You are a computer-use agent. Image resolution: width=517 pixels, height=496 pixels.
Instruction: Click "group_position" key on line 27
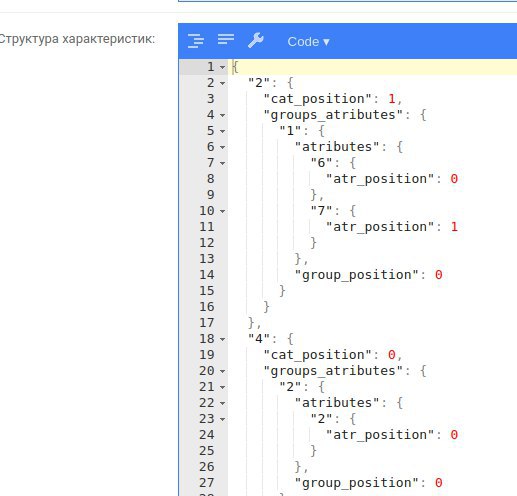357,483
